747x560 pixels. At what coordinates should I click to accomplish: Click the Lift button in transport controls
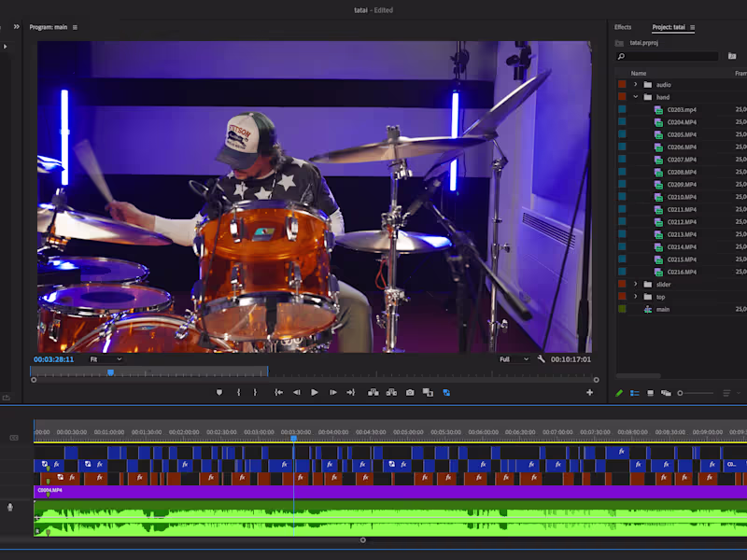click(373, 393)
